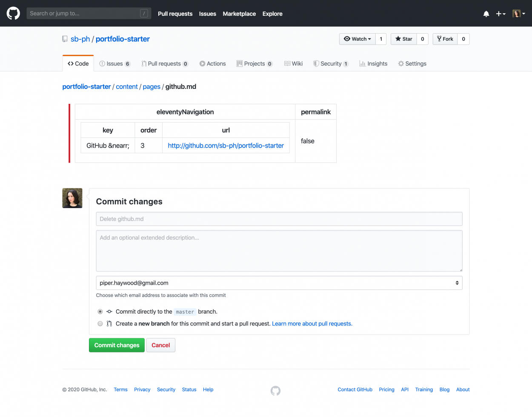Open the Status footer link
The image size is (532, 417).
(189, 389)
